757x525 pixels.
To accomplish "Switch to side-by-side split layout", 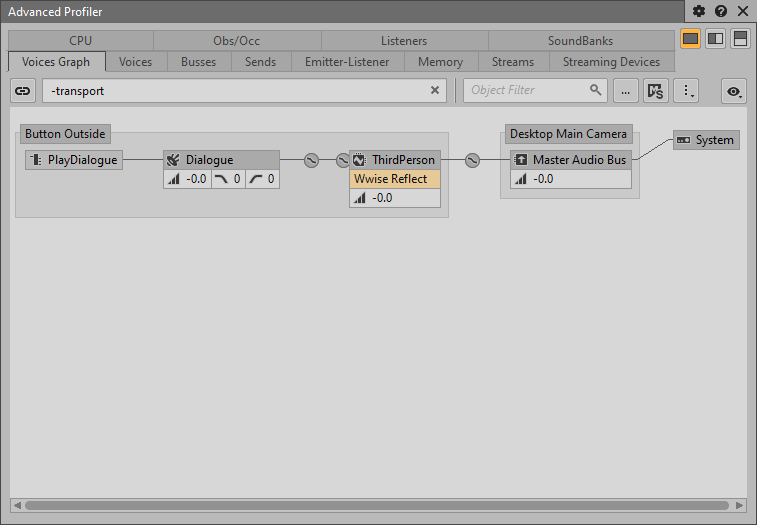I will click(x=715, y=39).
